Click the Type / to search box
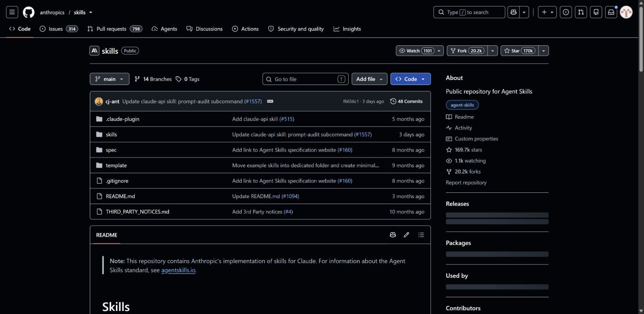Viewport: 644px width, 314px height. pyautogui.click(x=469, y=12)
